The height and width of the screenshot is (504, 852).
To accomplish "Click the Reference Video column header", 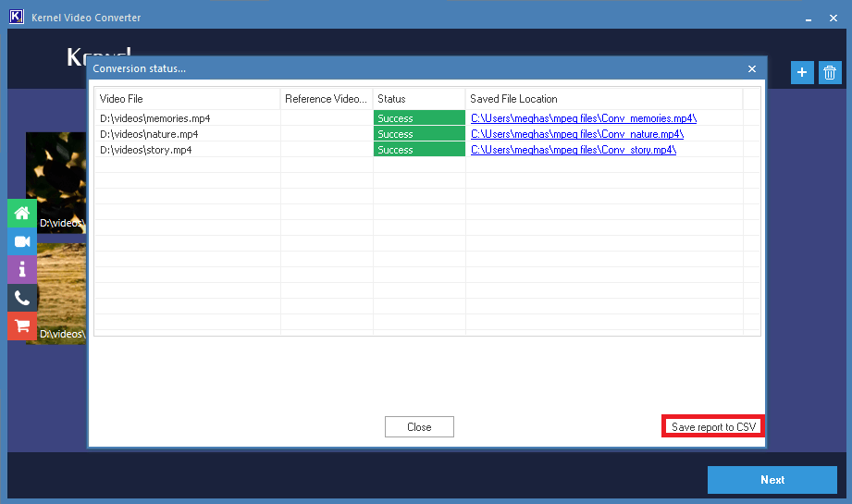I will click(x=327, y=99).
